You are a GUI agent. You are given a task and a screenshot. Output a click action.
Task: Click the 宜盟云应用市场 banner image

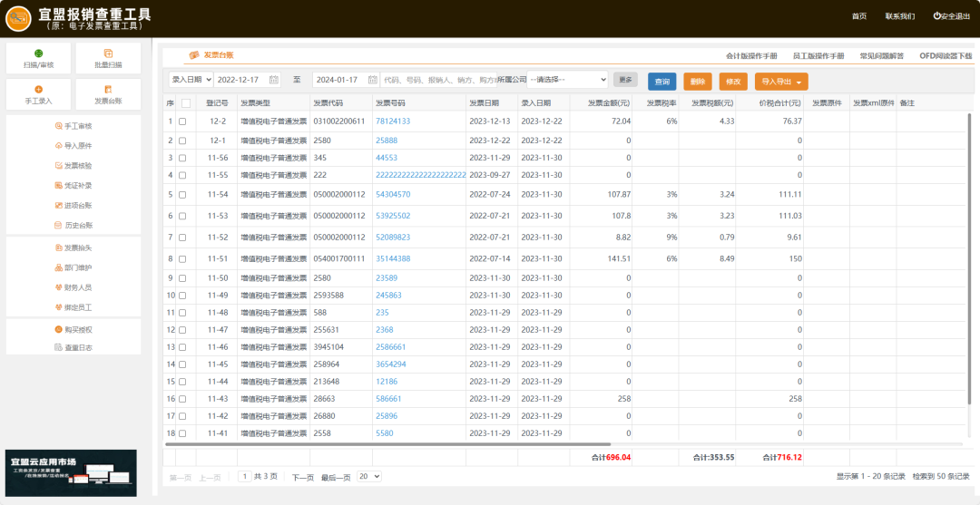71,473
